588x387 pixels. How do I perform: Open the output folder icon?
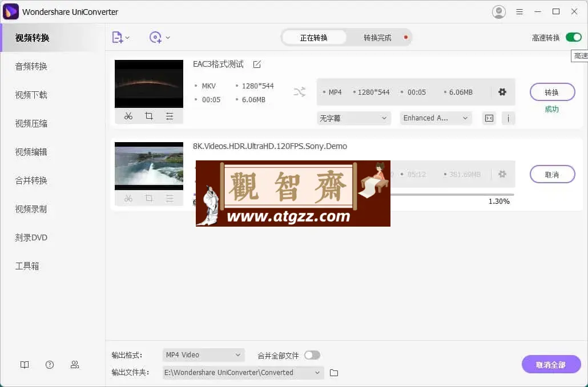tap(334, 373)
